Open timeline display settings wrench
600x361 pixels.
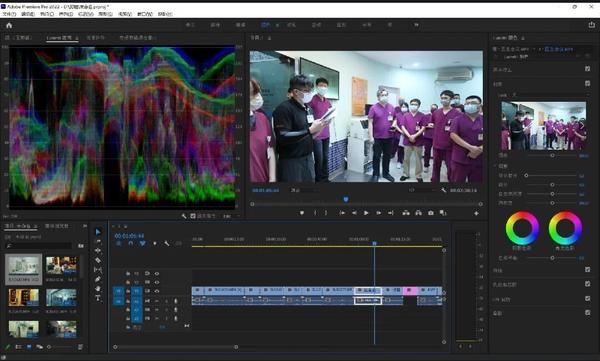point(167,243)
